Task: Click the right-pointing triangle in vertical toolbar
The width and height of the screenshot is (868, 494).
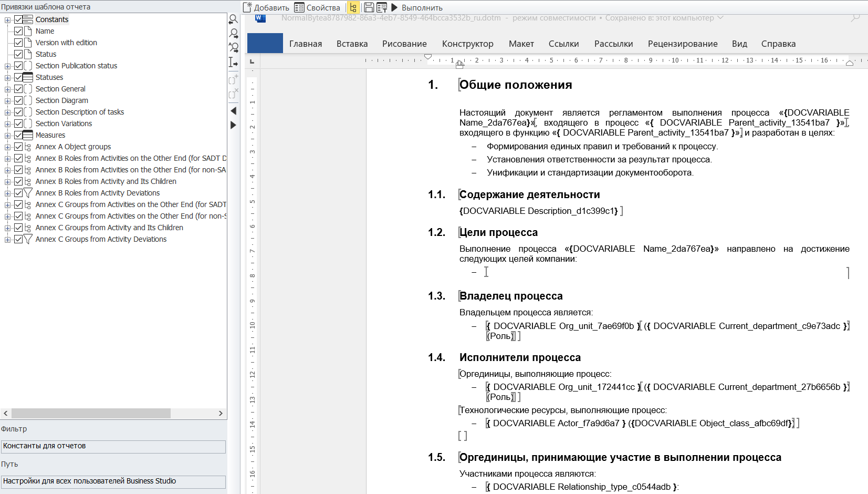Action: [234, 125]
